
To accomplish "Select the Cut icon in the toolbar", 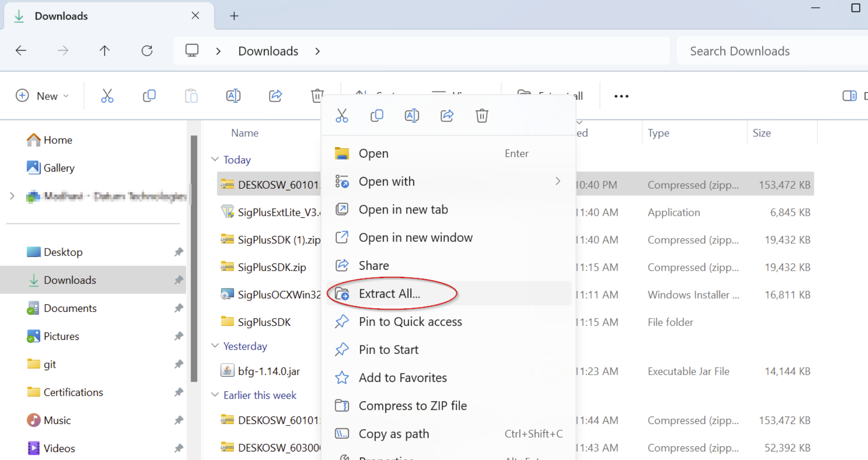I will 107,96.
